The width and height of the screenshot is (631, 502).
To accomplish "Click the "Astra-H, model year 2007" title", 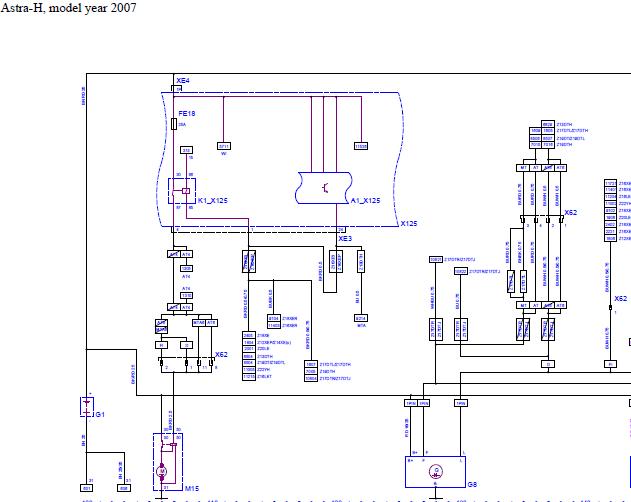I will pyautogui.click(x=68, y=8).
